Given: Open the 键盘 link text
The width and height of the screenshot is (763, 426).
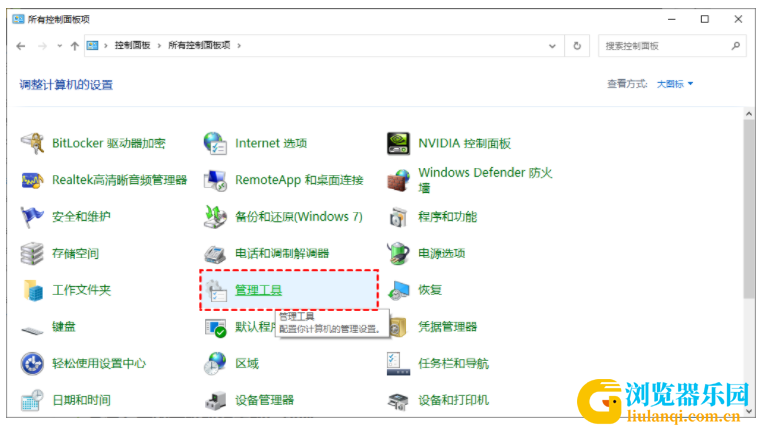Looking at the screenshot, I should 64,327.
